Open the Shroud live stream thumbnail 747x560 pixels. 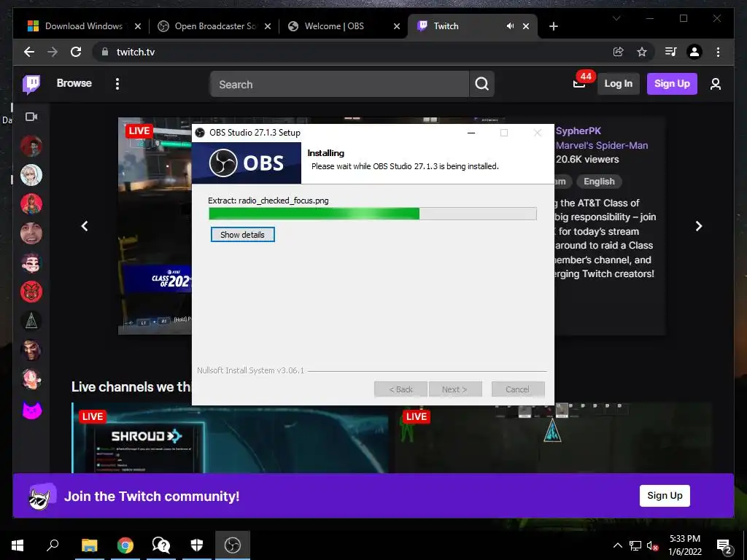coord(231,438)
